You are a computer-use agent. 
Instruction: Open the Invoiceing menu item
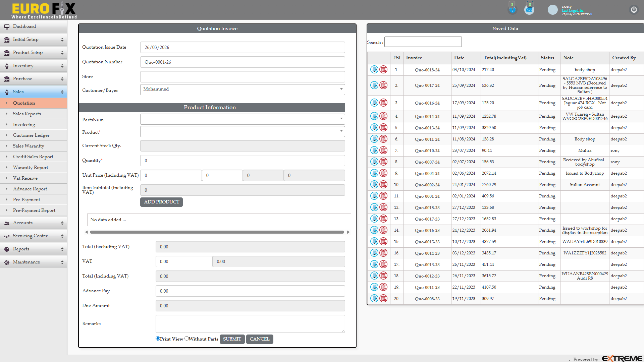point(24,124)
